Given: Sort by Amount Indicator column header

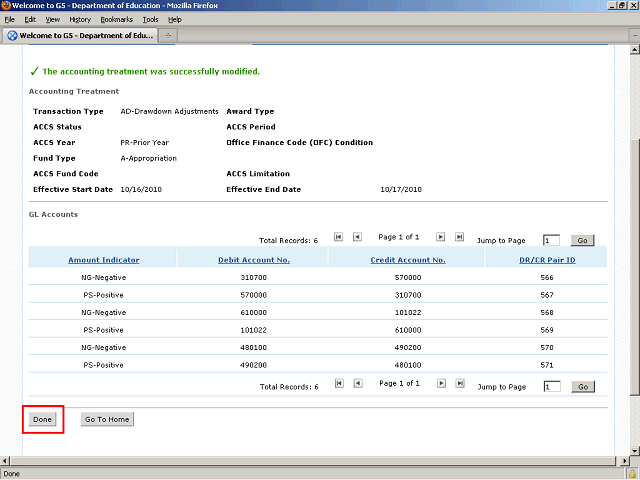Looking at the screenshot, I should point(104,260).
